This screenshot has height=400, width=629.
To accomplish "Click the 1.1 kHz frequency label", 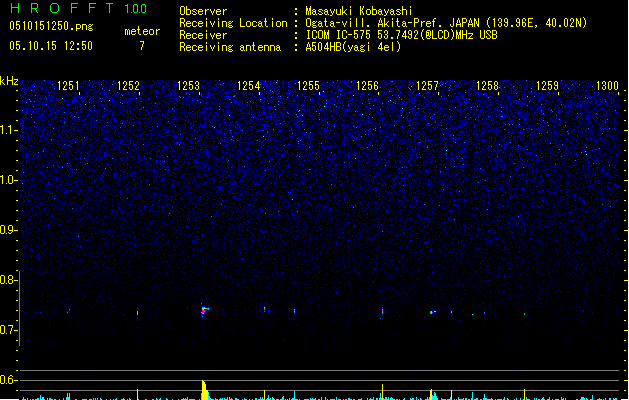I will click(8, 130).
